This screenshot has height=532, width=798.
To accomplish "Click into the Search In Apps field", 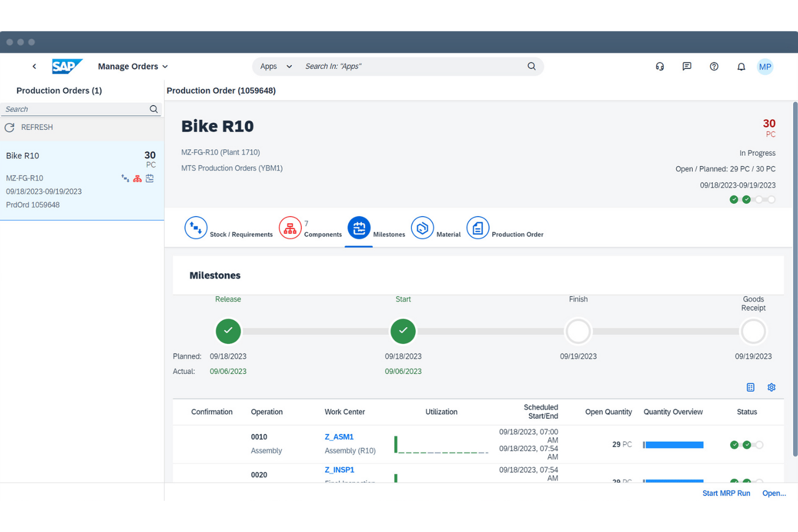I will click(x=412, y=66).
